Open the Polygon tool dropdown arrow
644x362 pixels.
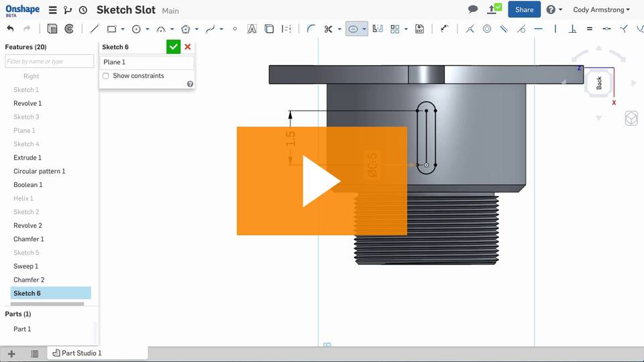click(x=197, y=29)
